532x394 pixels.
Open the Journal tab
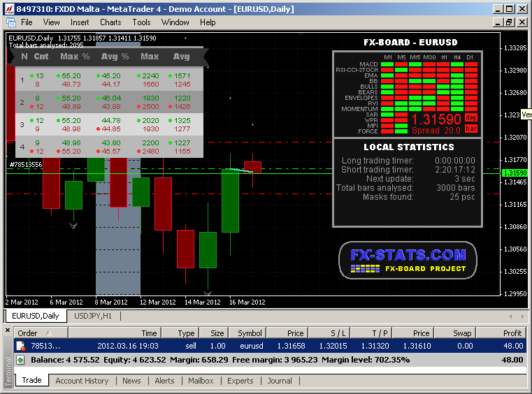(280, 381)
